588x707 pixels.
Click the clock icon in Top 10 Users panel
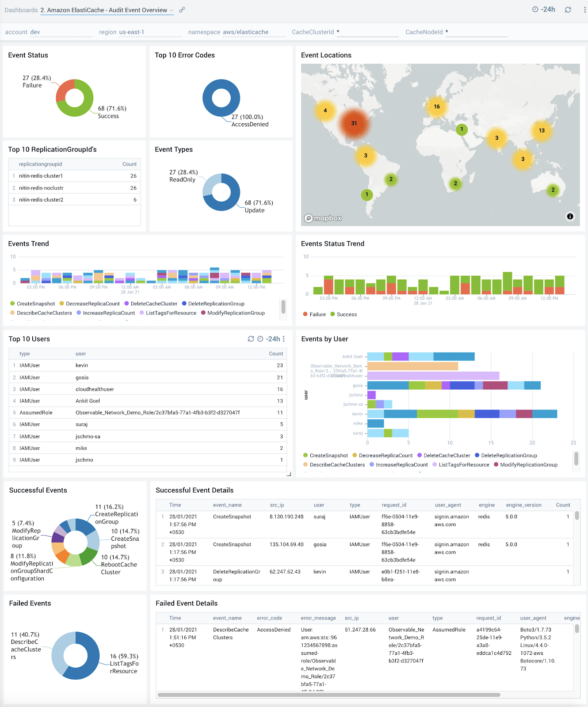[x=260, y=339]
